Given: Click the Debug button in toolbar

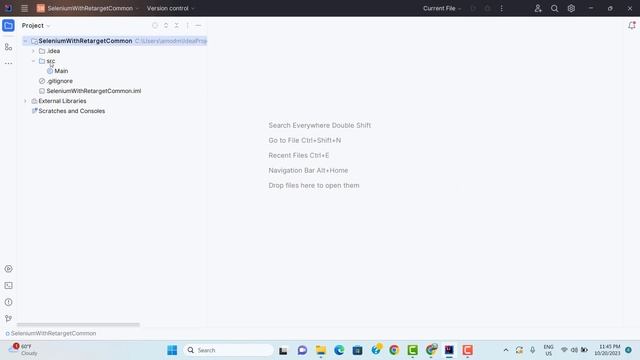Looking at the screenshot, I should (x=487, y=8).
